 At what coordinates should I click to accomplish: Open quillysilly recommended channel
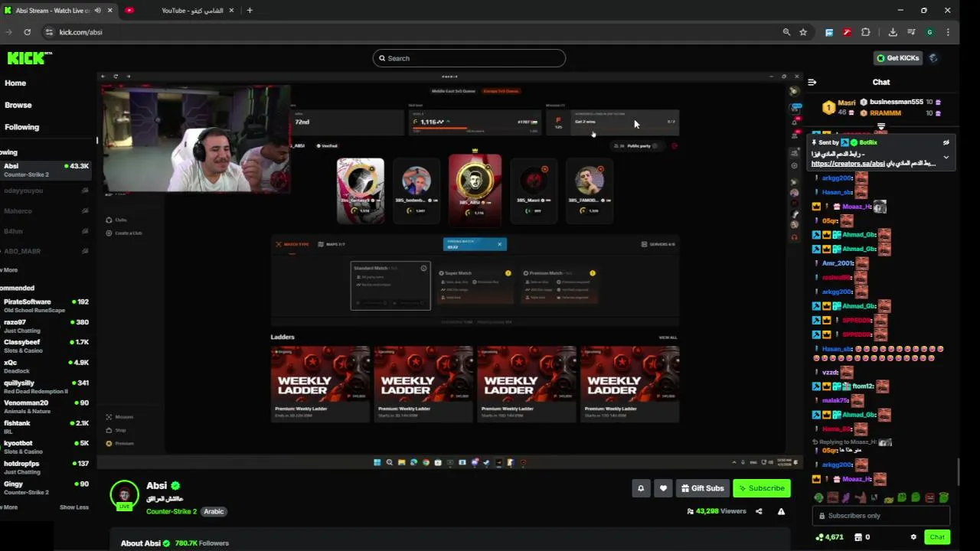click(46, 386)
